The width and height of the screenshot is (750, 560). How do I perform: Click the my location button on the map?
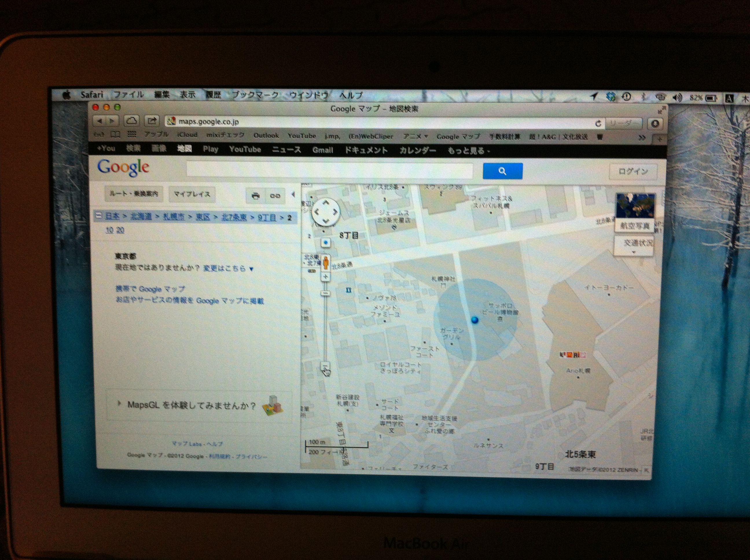tap(326, 242)
